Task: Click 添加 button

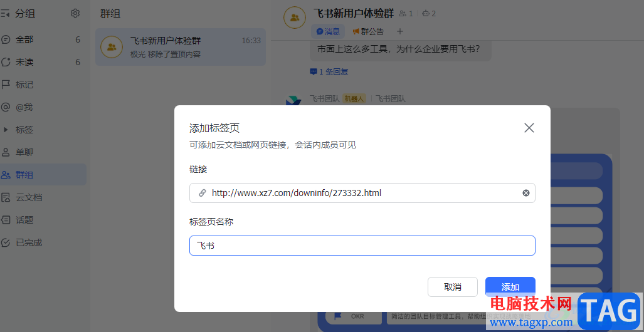Action: pos(510,287)
